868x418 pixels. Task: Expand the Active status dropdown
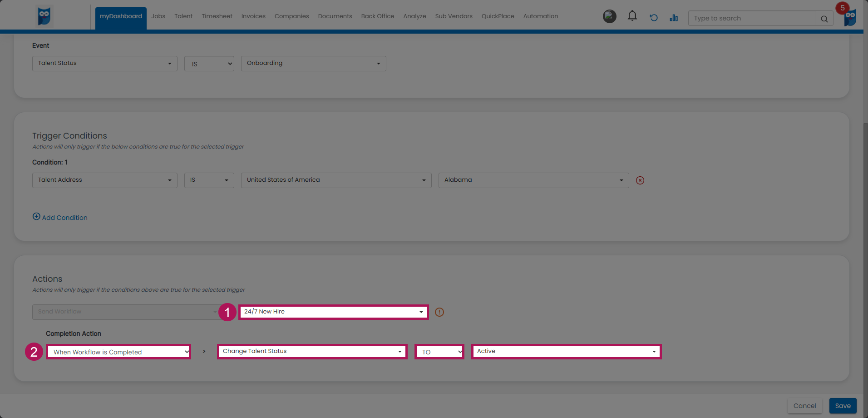point(567,352)
